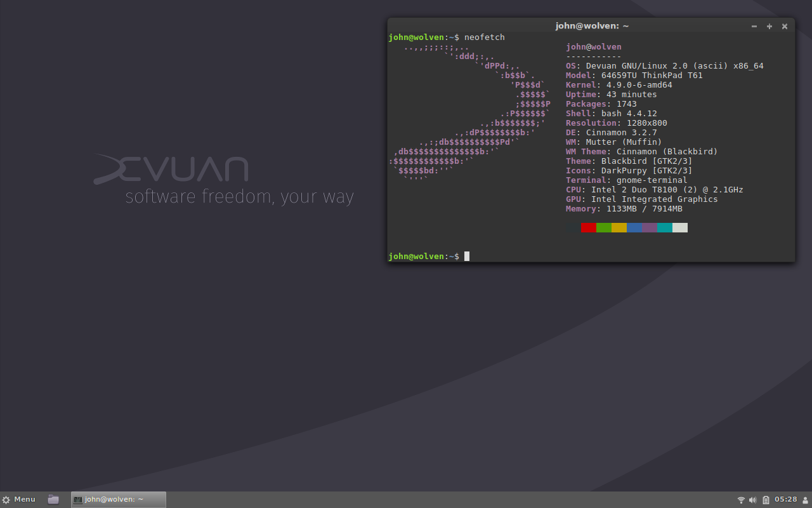Click the red color block in neofetch output
Screen dimensions: 812x508
589,227
